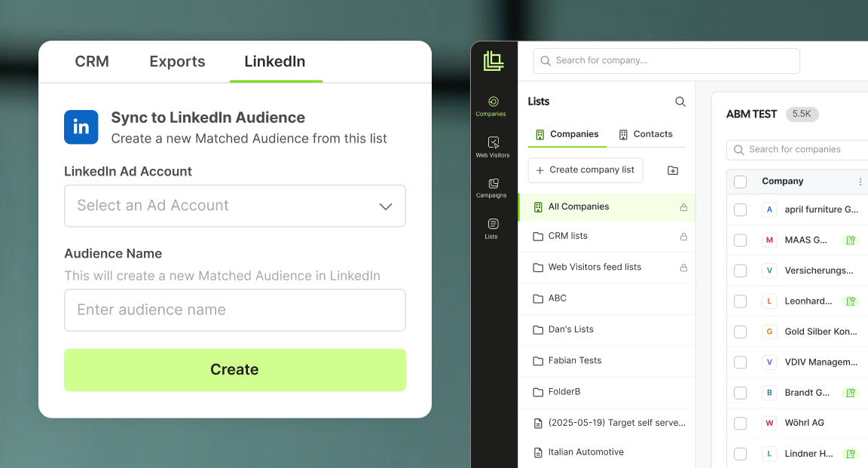The width and height of the screenshot is (868, 468).
Task: Click the Versicherungs... letter avatar
Action: click(769, 271)
